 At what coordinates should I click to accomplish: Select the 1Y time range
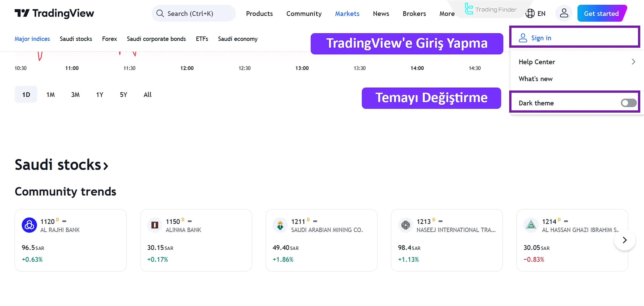point(99,95)
